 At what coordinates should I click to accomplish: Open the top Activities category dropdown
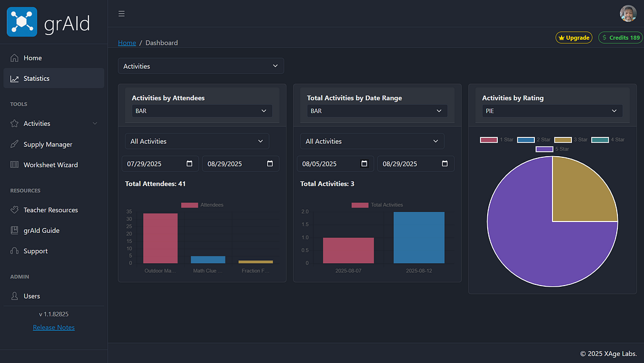(x=201, y=66)
